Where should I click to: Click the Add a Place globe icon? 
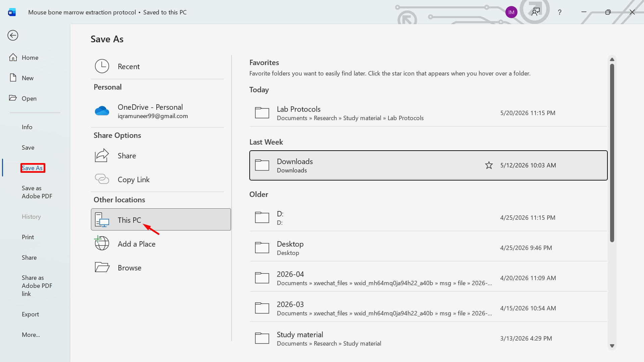(x=101, y=243)
